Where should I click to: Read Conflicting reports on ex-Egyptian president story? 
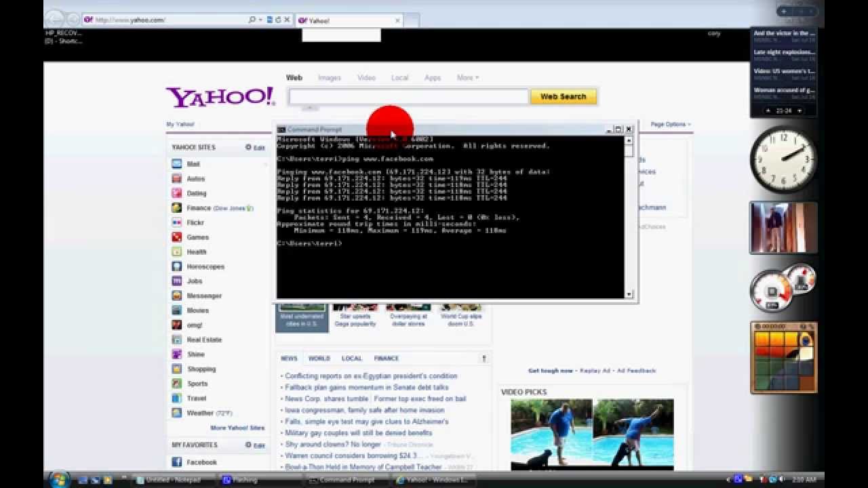click(371, 376)
